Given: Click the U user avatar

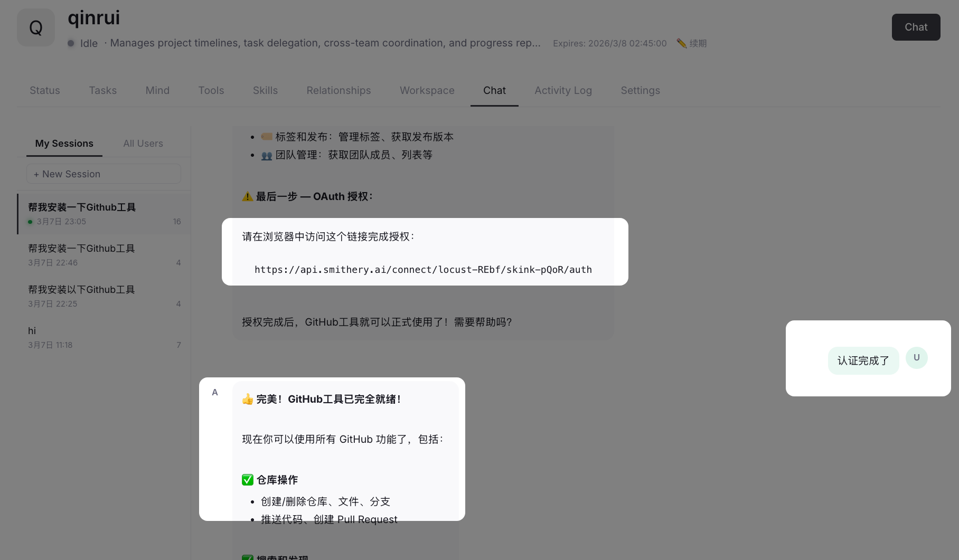Looking at the screenshot, I should tap(917, 358).
